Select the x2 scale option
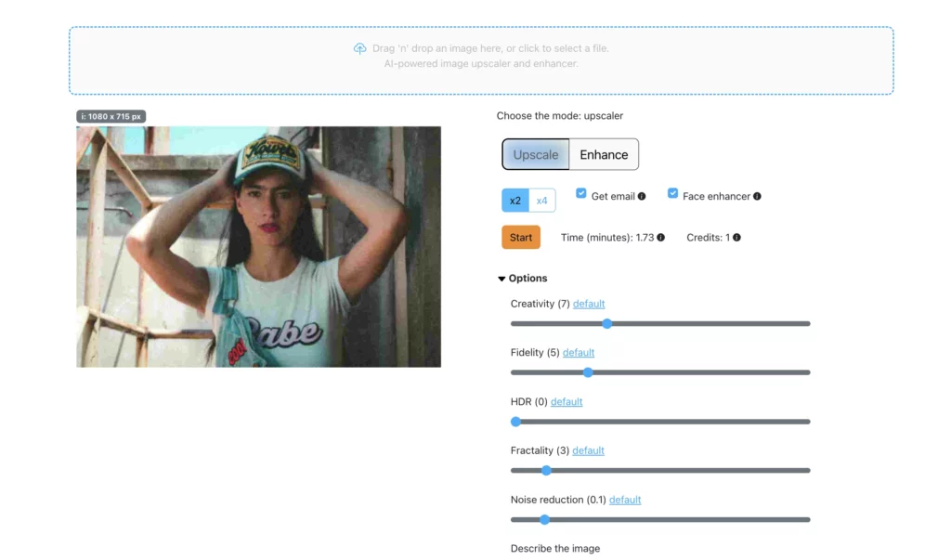951x560 pixels. pyautogui.click(x=515, y=201)
